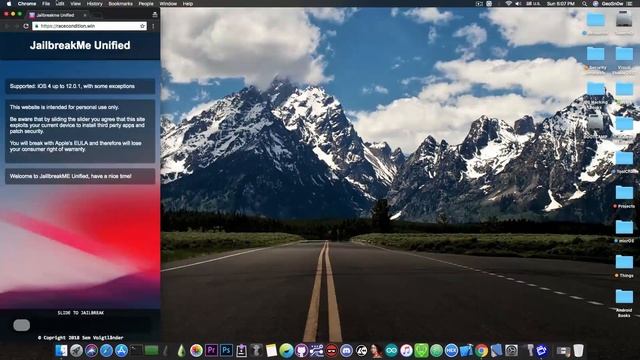Go back using Chrome's back arrow

7,26
